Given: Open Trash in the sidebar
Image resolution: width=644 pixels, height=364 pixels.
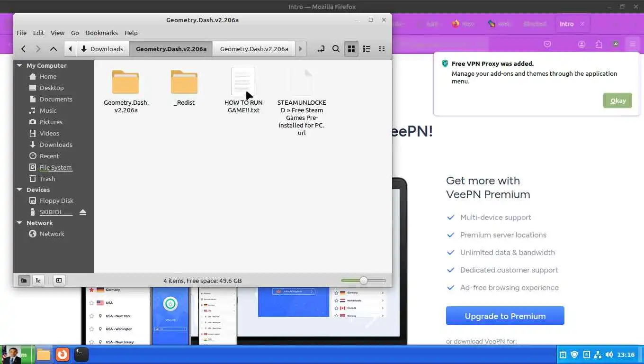Looking at the screenshot, I should (x=47, y=179).
